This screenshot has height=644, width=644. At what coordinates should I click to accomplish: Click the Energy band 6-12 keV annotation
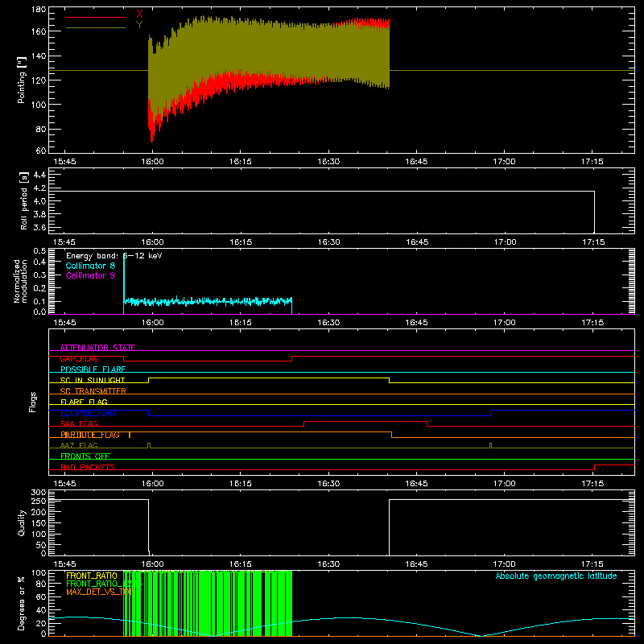pyautogui.click(x=114, y=256)
